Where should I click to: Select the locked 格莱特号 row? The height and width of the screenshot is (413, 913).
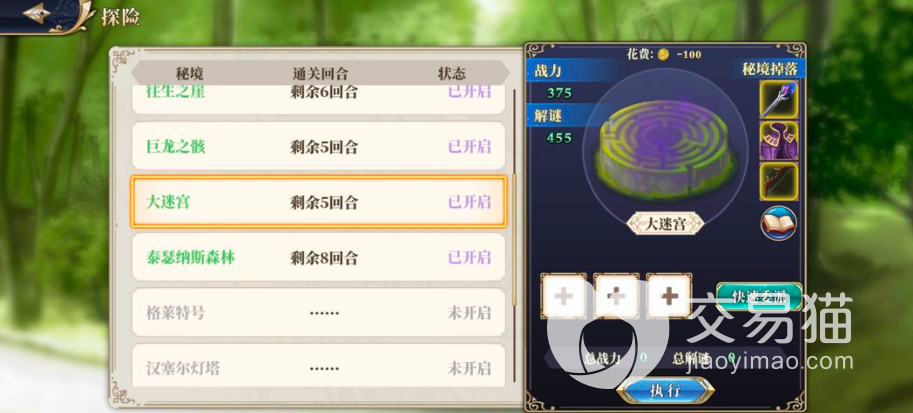(x=319, y=313)
